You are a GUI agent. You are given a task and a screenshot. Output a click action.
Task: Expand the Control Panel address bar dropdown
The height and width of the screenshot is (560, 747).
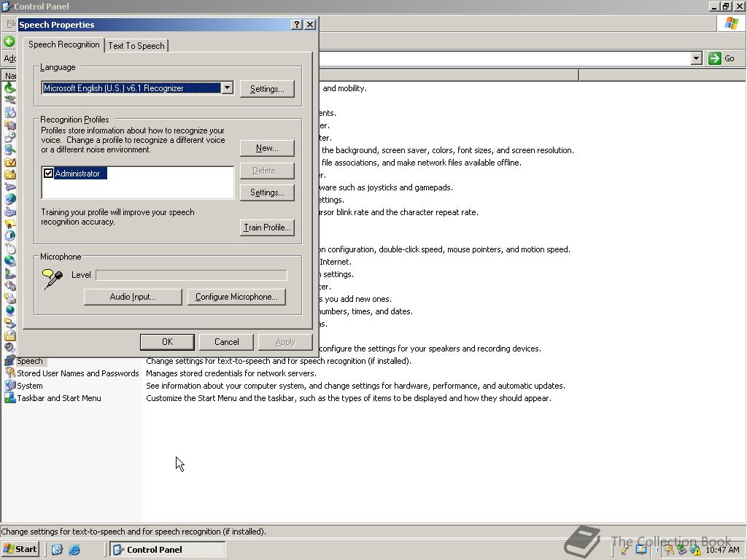click(697, 58)
